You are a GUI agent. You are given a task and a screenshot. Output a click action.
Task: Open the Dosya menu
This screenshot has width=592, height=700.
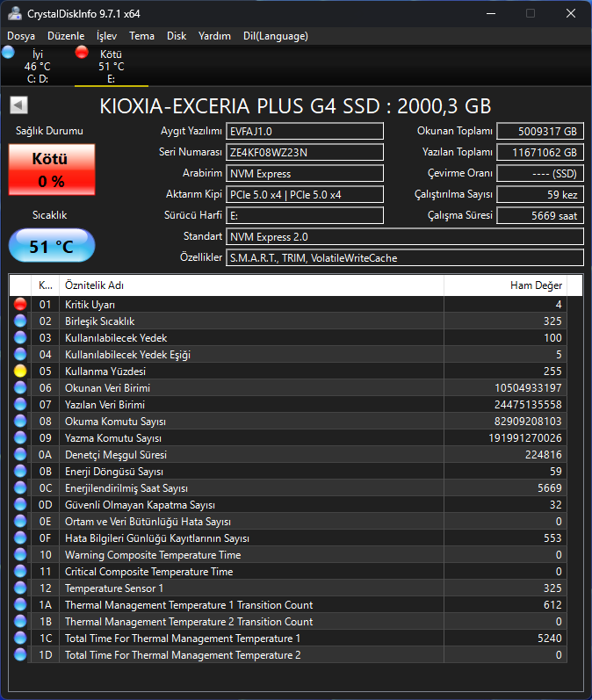[21, 36]
